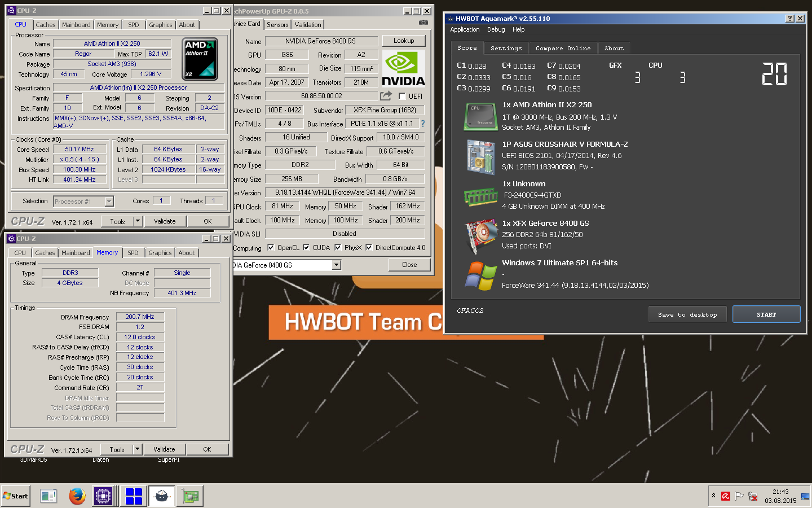
Task: Click the AMD Athlon II X2 processor logo
Action: pos(200,59)
